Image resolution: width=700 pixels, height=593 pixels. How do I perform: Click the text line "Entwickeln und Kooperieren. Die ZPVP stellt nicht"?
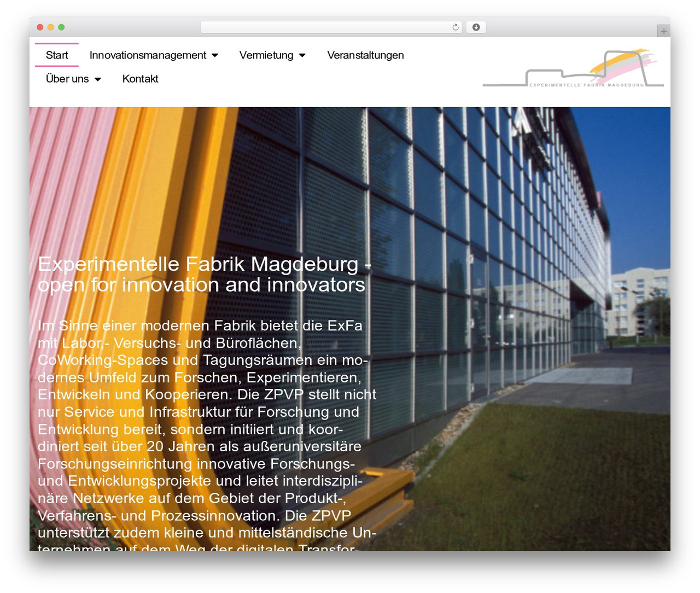pos(207,394)
